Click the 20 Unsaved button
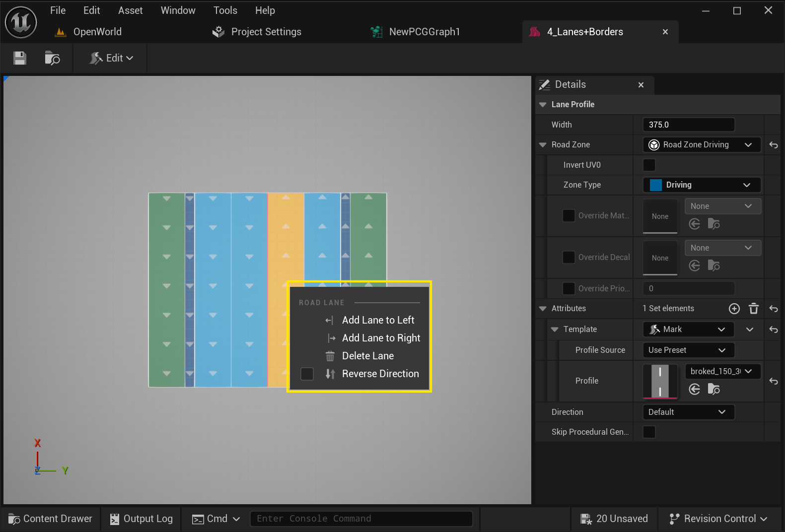This screenshot has height=532, width=785. [x=614, y=519]
